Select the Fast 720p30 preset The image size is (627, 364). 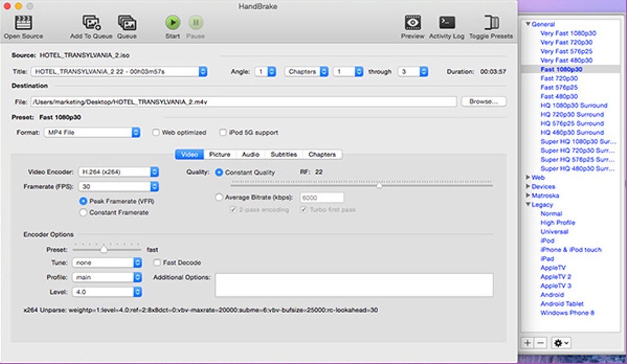tap(559, 79)
